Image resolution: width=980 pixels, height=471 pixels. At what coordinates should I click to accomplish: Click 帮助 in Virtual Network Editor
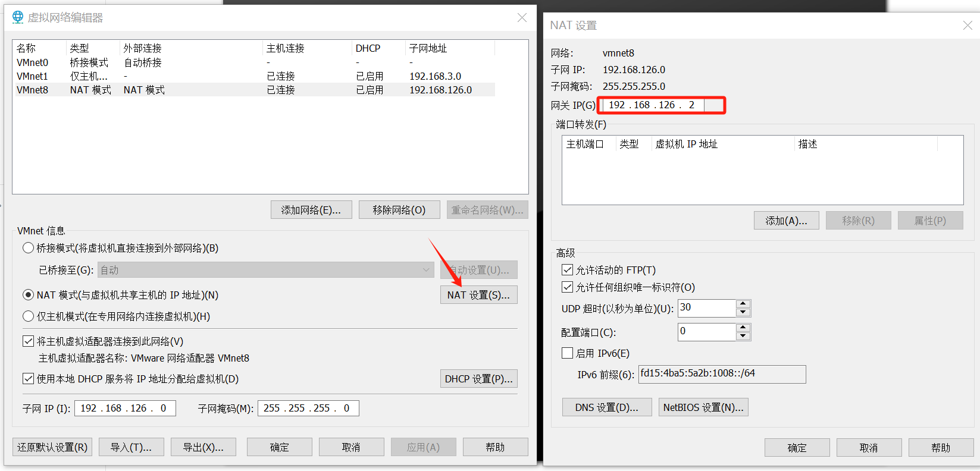[495, 447]
